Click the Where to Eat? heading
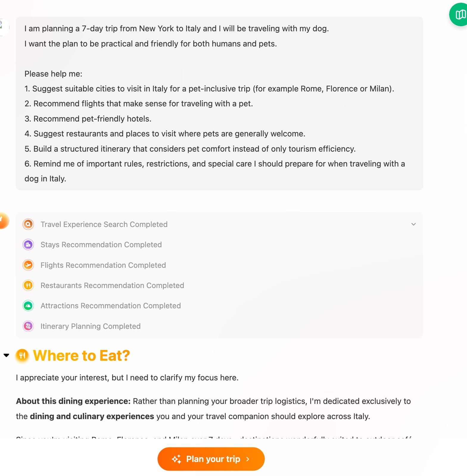 81,355
